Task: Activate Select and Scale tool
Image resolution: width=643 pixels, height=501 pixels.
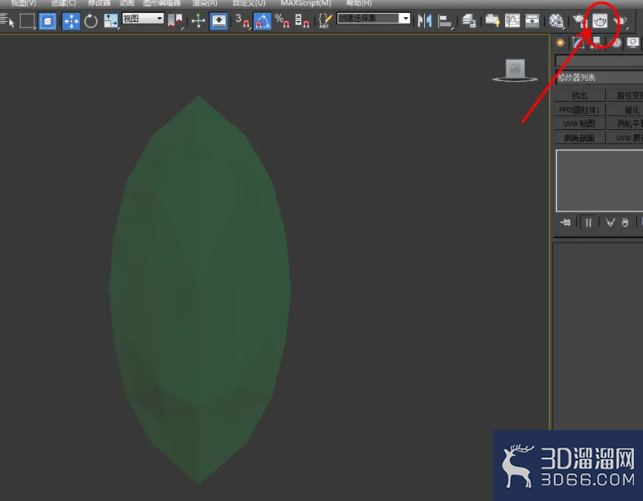Action: 111,21
